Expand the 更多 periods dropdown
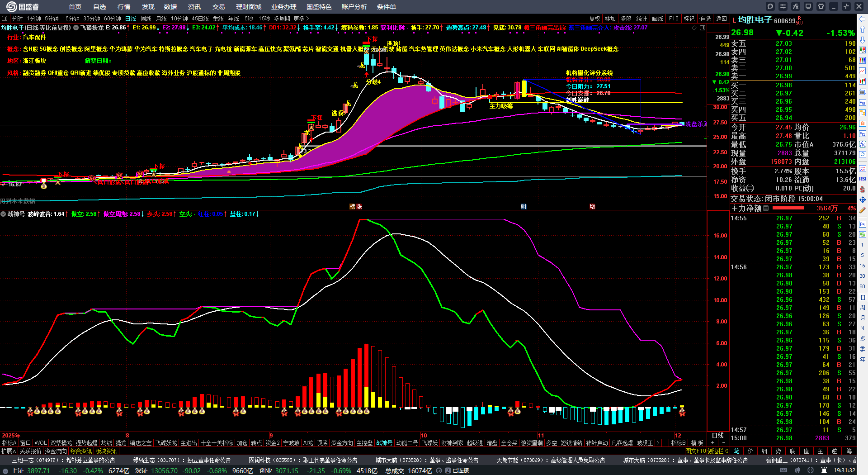 [301, 19]
